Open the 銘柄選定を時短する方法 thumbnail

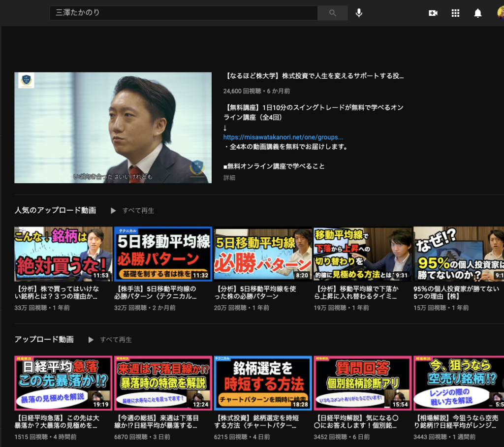click(263, 383)
